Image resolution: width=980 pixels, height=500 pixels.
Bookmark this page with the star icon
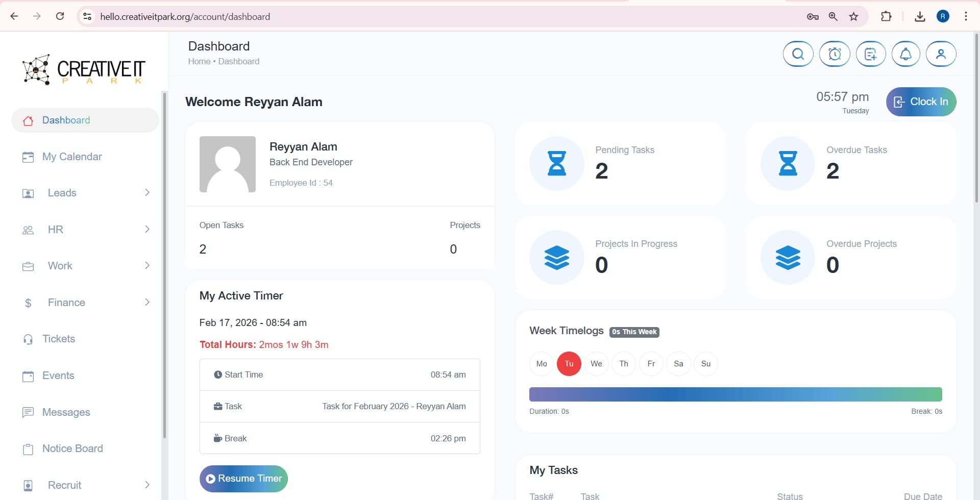point(853,16)
